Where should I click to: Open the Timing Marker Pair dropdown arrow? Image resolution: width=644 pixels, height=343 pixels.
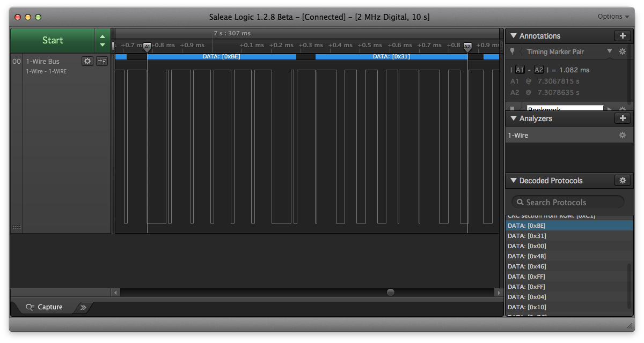click(609, 51)
